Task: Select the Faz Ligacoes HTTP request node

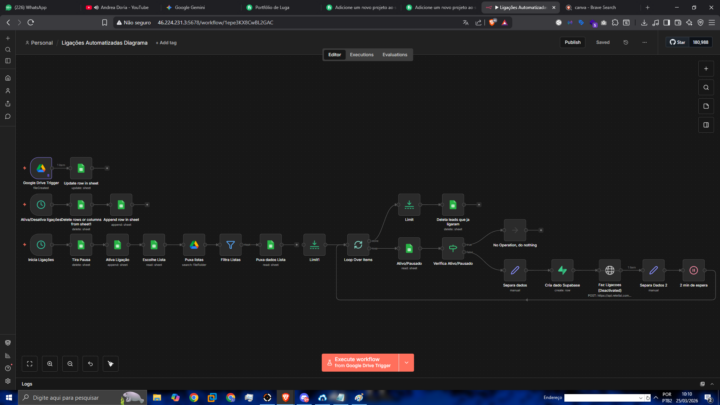Action: [x=607, y=270]
